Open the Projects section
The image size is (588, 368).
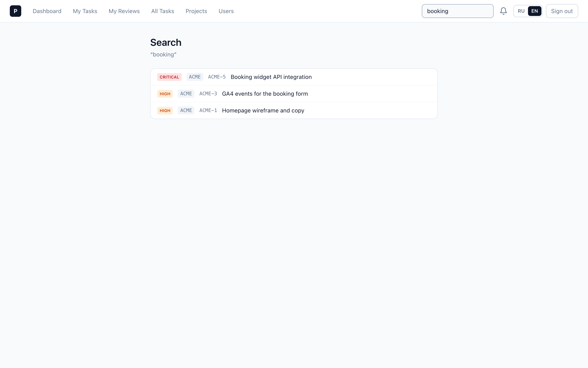[196, 11]
